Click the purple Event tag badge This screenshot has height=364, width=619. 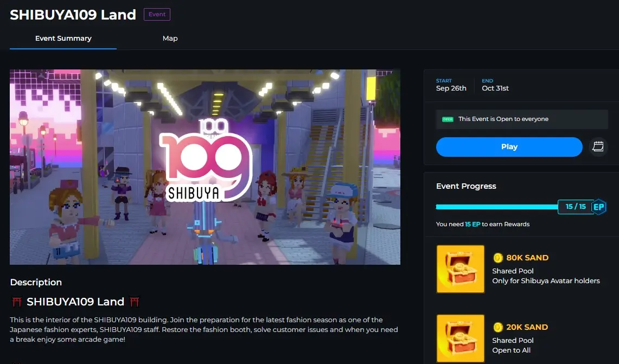click(x=157, y=14)
